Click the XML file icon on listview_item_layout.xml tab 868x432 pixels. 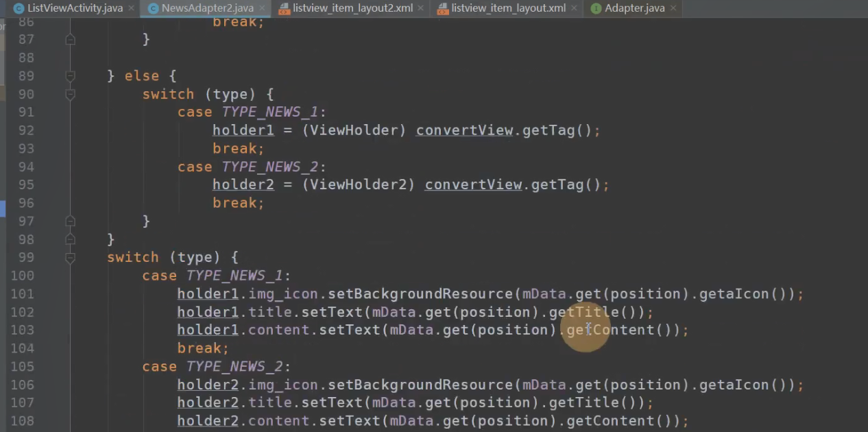click(x=443, y=8)
